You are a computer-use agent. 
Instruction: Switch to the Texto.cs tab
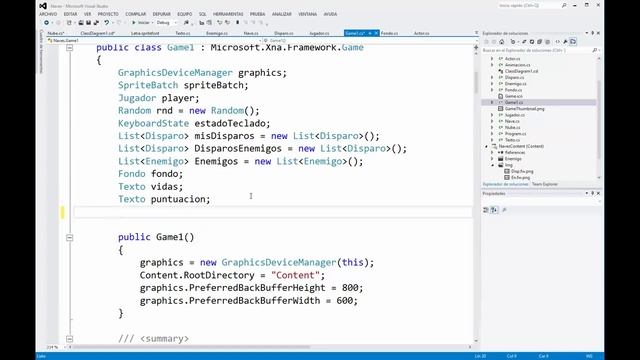point(182,33)
